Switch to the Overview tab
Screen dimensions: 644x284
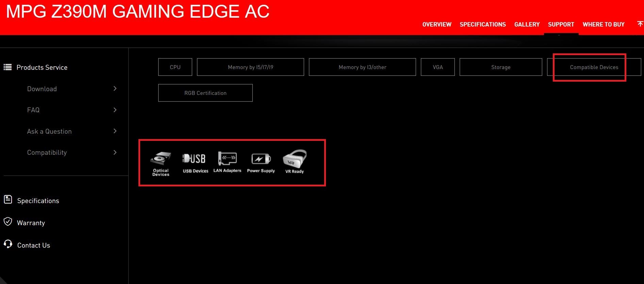[x=437, y=24]
